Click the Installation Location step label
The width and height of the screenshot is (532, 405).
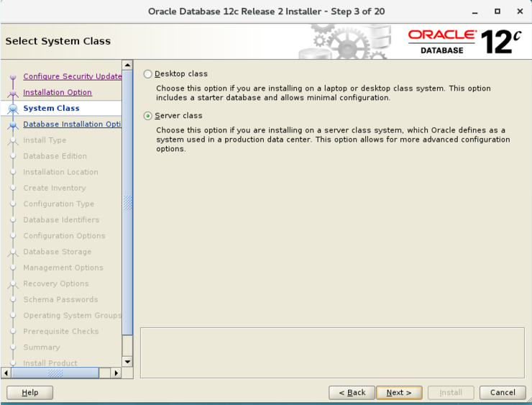[x=60, y=172]
